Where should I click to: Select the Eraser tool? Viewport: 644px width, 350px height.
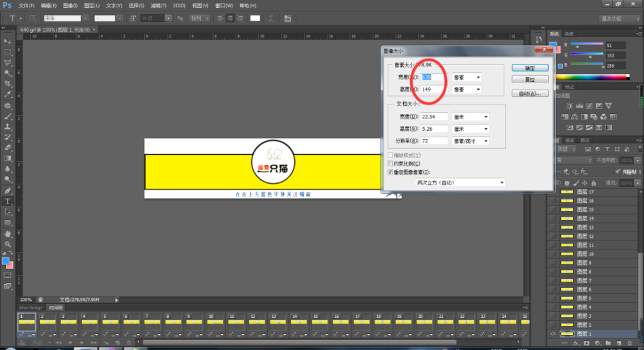[7, 148]
